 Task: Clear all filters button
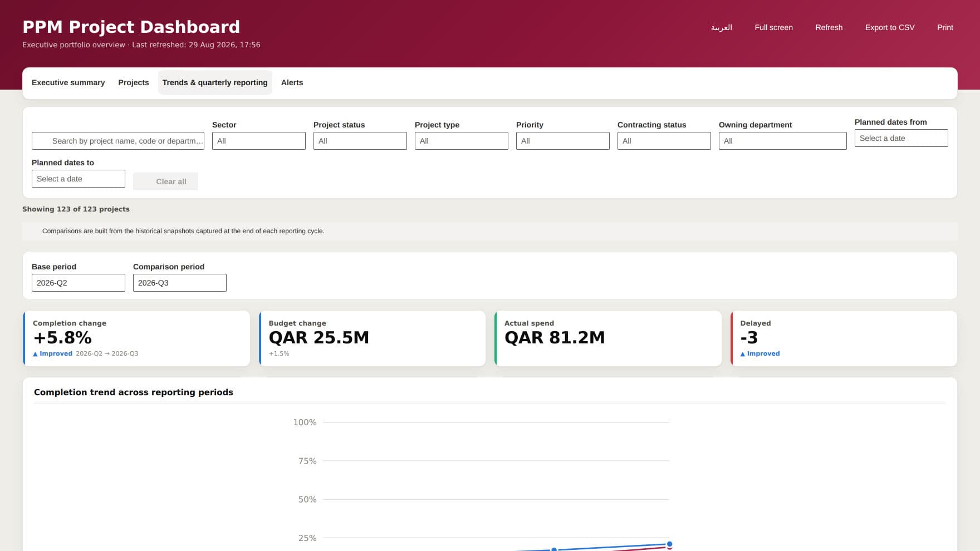(165, 181)
